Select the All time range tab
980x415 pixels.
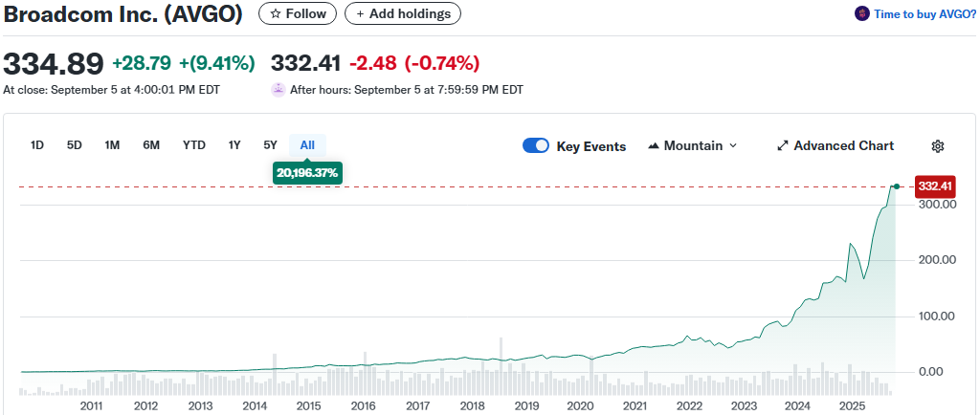point(307,145)
